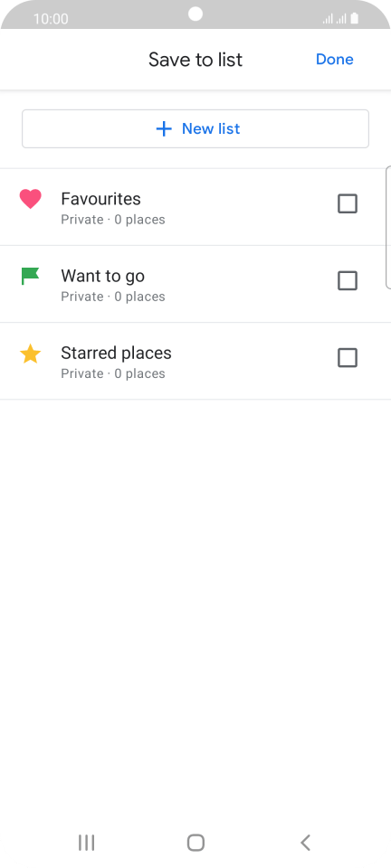Create a New list
The height and width of the screenshot is (868, 391).
pos(195,129)
